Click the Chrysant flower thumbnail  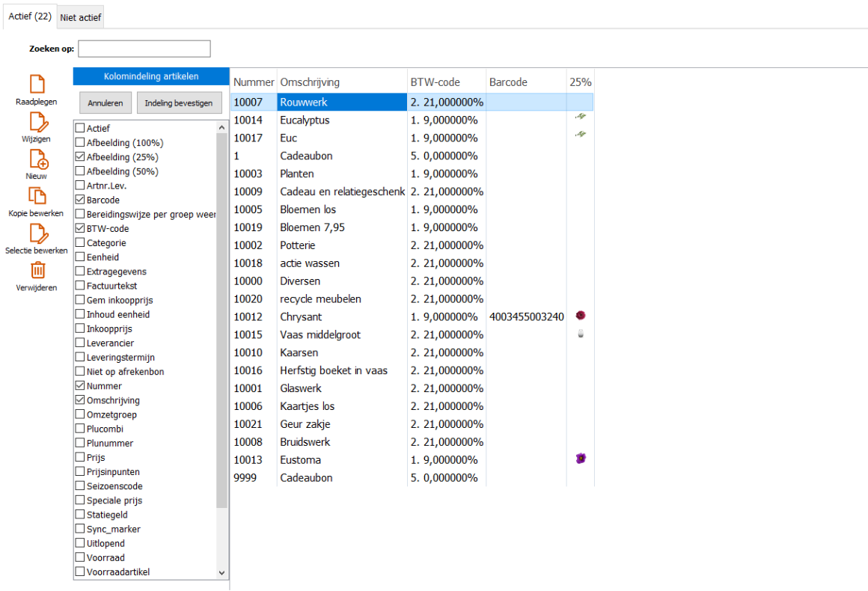click(580, 316)
